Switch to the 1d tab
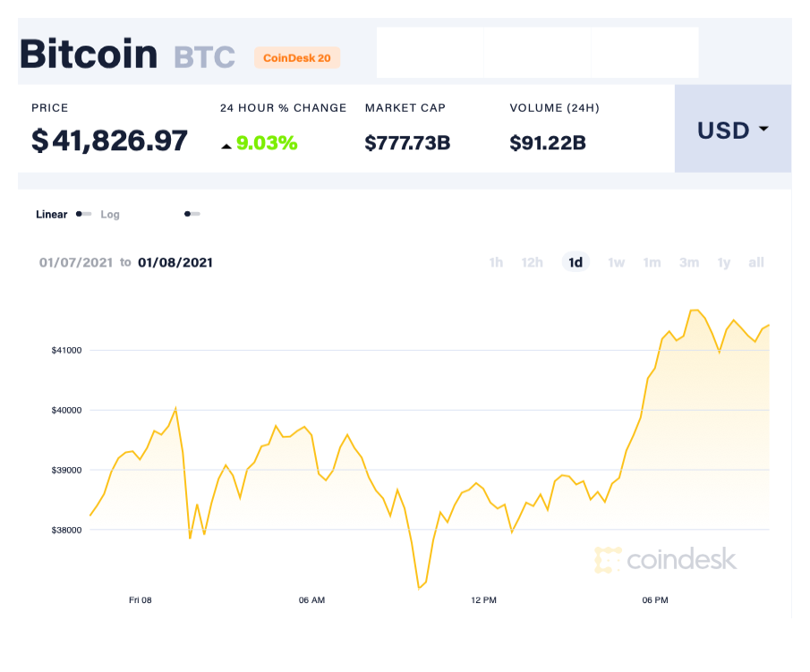 pyautogui.click(x=576, y=262)
